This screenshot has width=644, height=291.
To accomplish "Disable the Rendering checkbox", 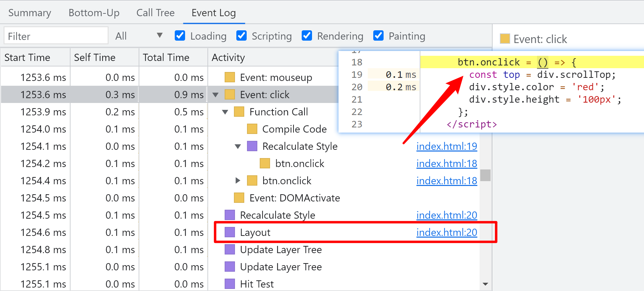I will tap(307, 35).
